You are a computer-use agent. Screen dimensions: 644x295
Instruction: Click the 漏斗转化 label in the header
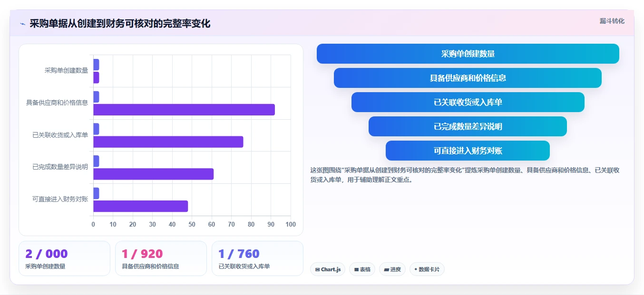pos(612,21)
